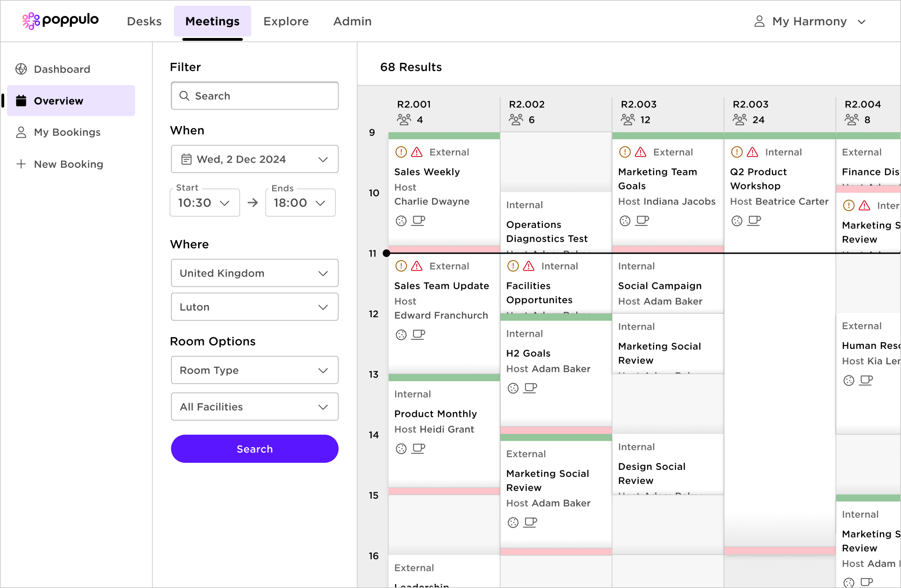Expand the United Kingdom country dropdown
Image resolution: width=901 pixels, height=588 pixels.
[x=254, y=273]
